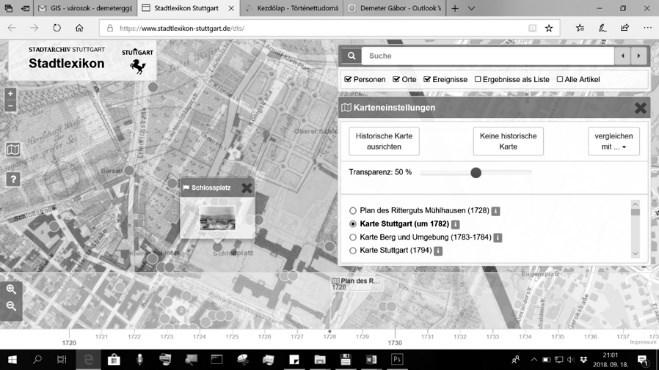Open Microsoft Store from taskbar
659x370 pixels.
(x=114, y=359)
